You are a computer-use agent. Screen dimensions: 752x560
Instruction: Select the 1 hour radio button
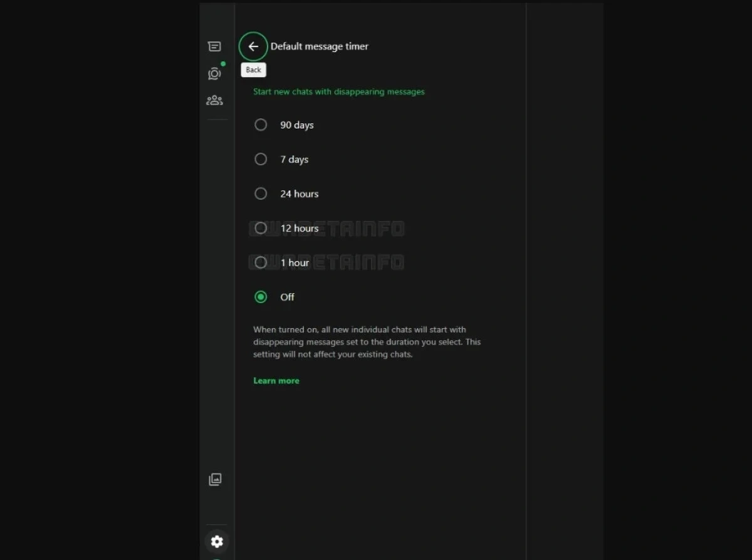point(261,262)
